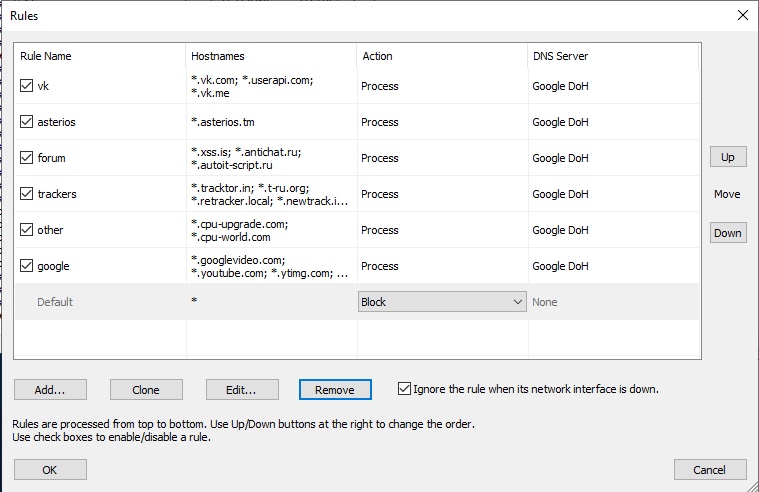The width and height of the screenshot is (759, 492).
Task: Move rule Up in the list
Action: (727, 157)
